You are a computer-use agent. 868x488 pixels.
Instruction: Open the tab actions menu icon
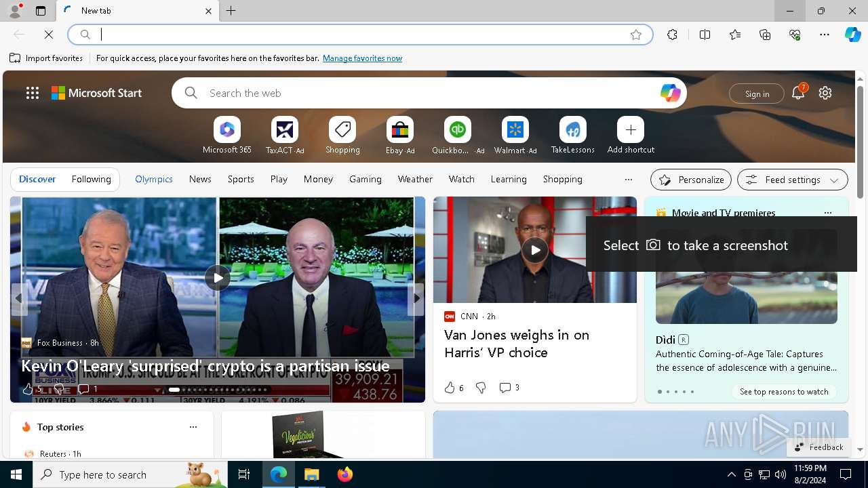coord(41,11)
